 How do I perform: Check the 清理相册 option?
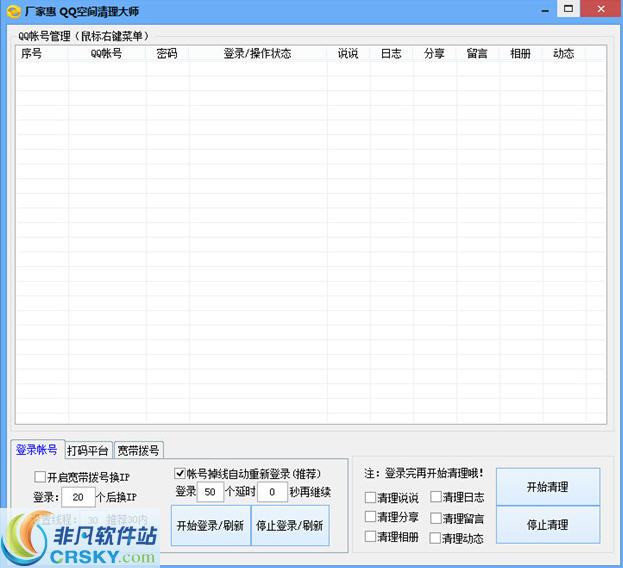(x=370, y=536)
